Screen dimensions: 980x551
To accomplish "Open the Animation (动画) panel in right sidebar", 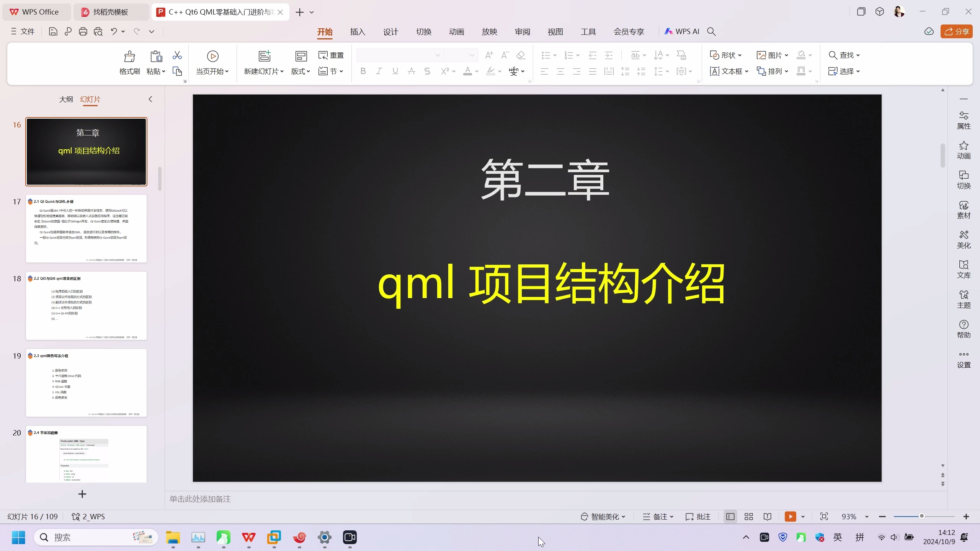I will (964, 150).
